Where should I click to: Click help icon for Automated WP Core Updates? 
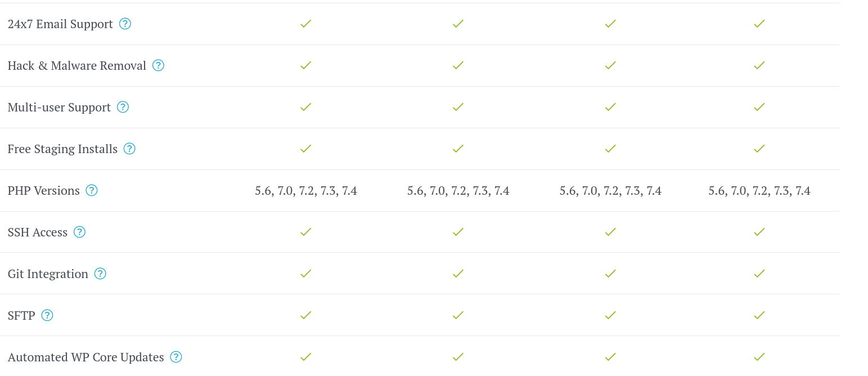[x=176, y=357]
